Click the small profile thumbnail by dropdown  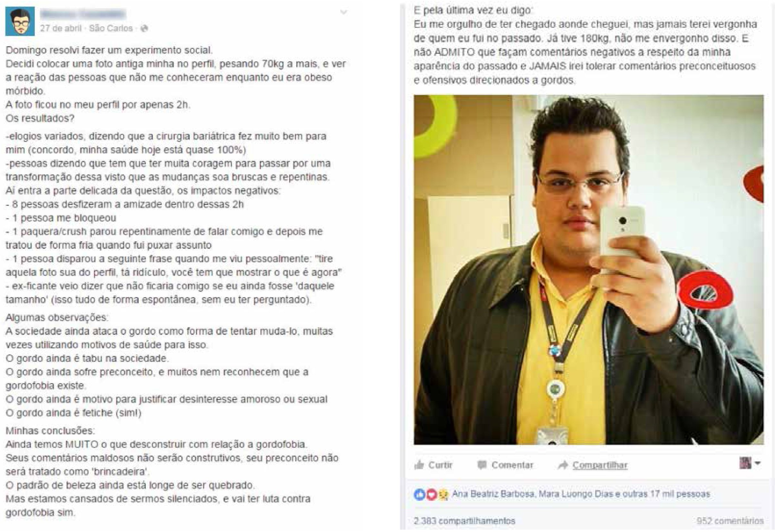745,463
